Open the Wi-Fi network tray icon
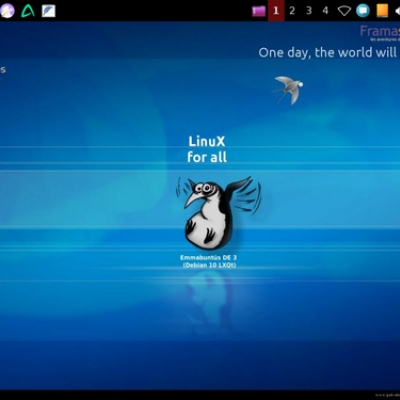 coord(344,11)
